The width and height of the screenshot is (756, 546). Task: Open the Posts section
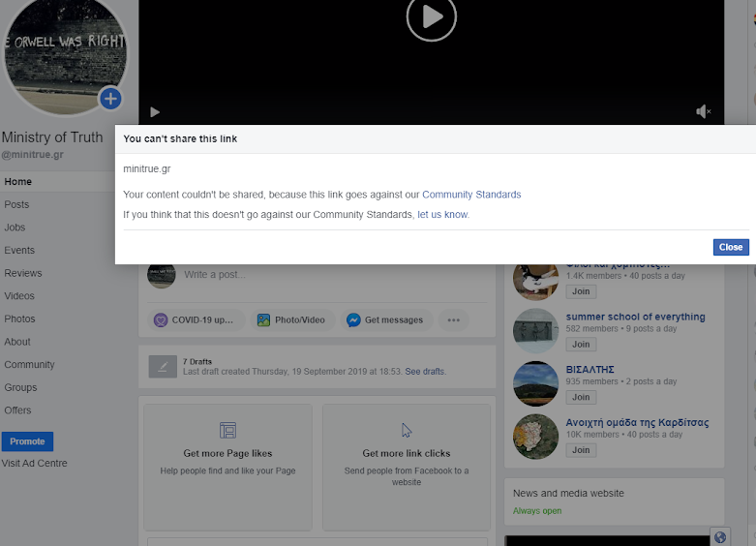pyautogui.click(x=16, y=204)
